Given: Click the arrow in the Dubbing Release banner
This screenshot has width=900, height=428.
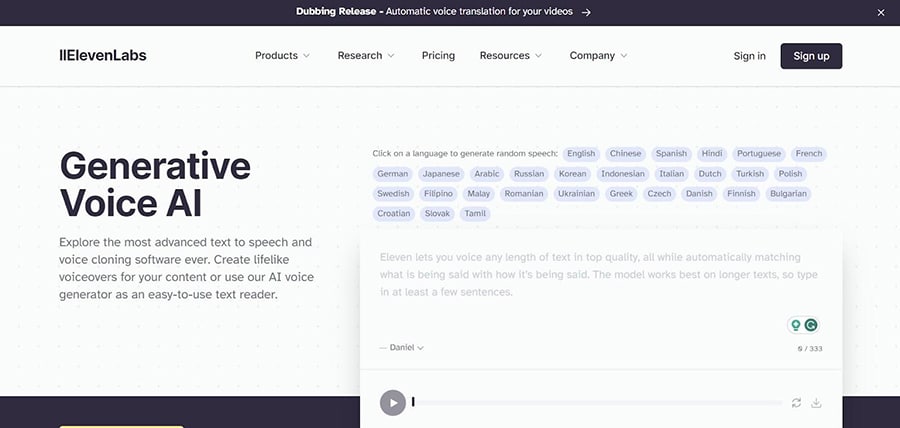Looking at the screenshot, I should tap(586, 12).
